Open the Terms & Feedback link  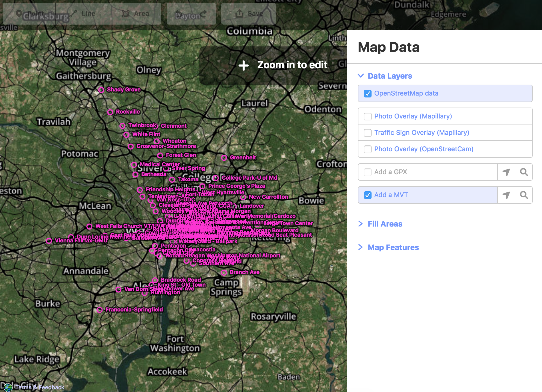click(40, 387)
